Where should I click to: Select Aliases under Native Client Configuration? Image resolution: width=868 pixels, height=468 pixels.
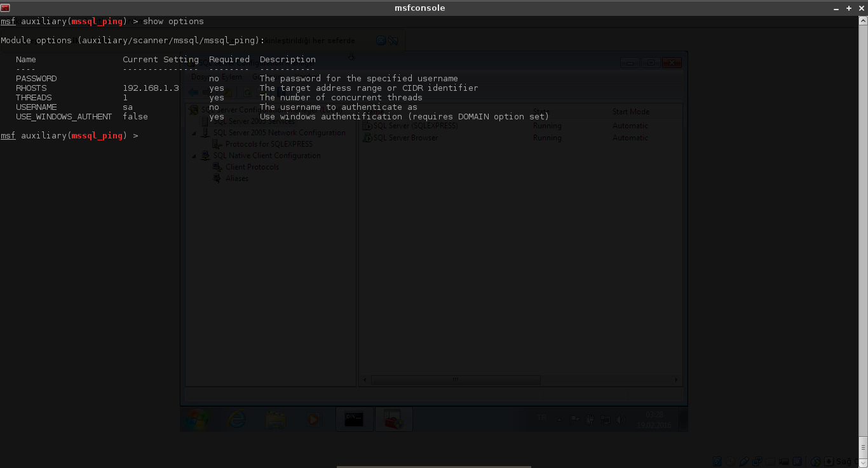[237, 178]
